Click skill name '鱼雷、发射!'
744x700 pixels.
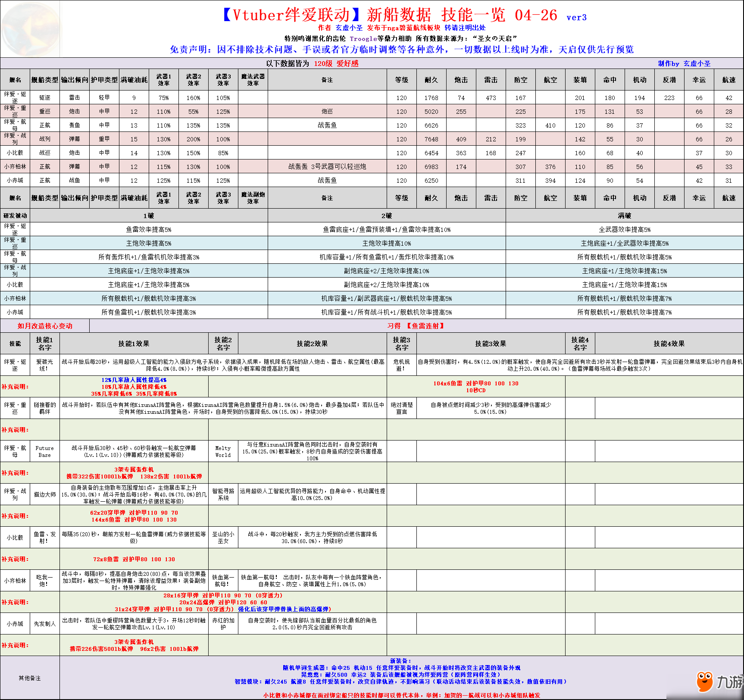tap(45, 537)
